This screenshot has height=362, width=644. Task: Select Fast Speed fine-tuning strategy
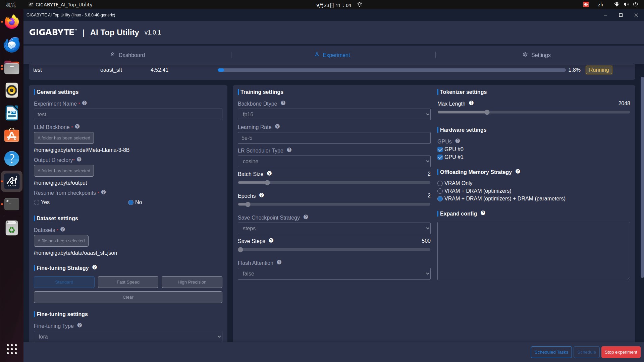128,282
